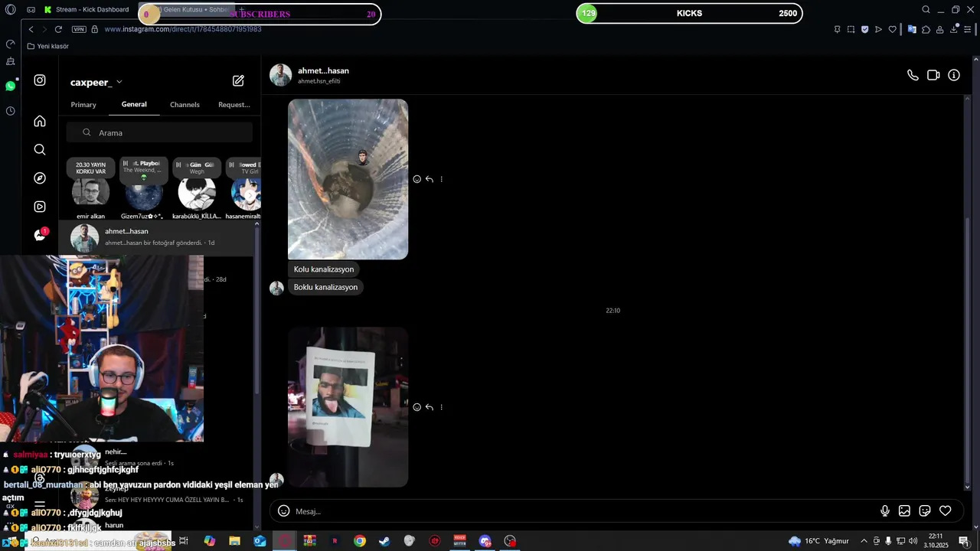This screenshot has height=551, width=980.
Task: Open karabüklü_KİLLA note avatar
Action: click(197, 193)
